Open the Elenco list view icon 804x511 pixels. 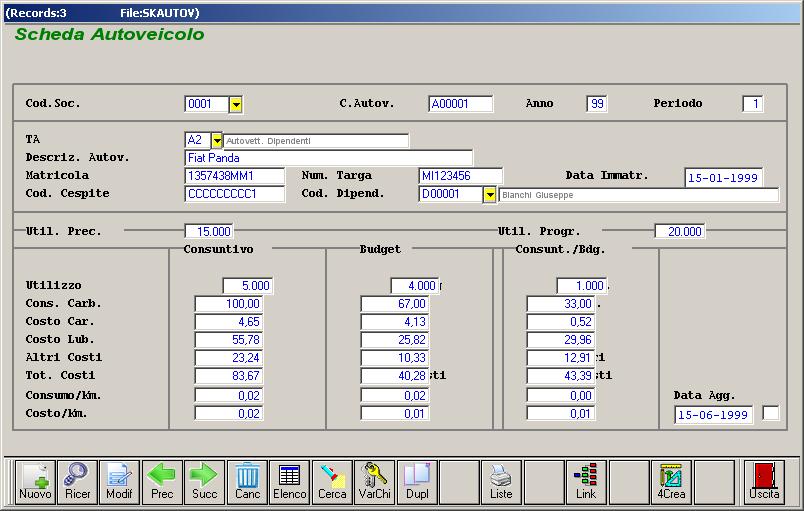point(290,482)
